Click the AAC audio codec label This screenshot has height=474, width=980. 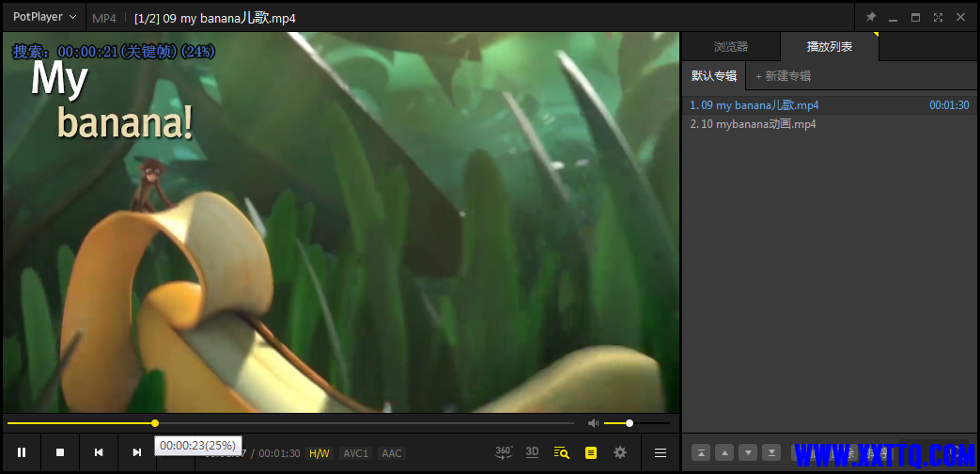click(x=392, y=453)
